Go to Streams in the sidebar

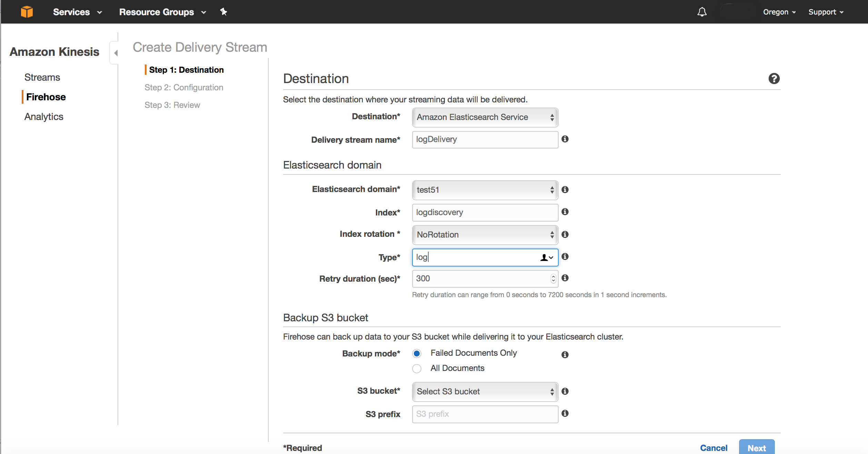(x=42, y=77)
